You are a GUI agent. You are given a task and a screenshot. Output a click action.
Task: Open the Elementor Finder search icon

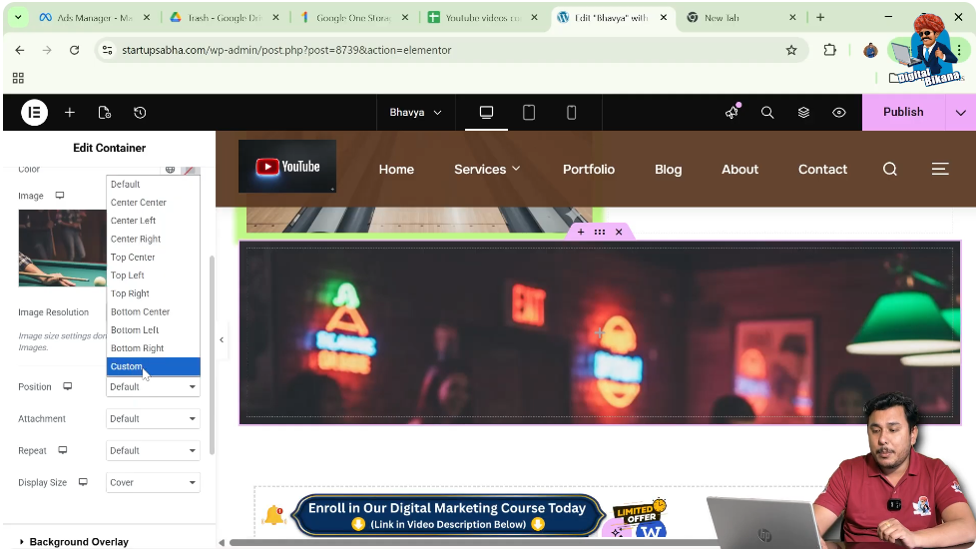pos(767,113)
